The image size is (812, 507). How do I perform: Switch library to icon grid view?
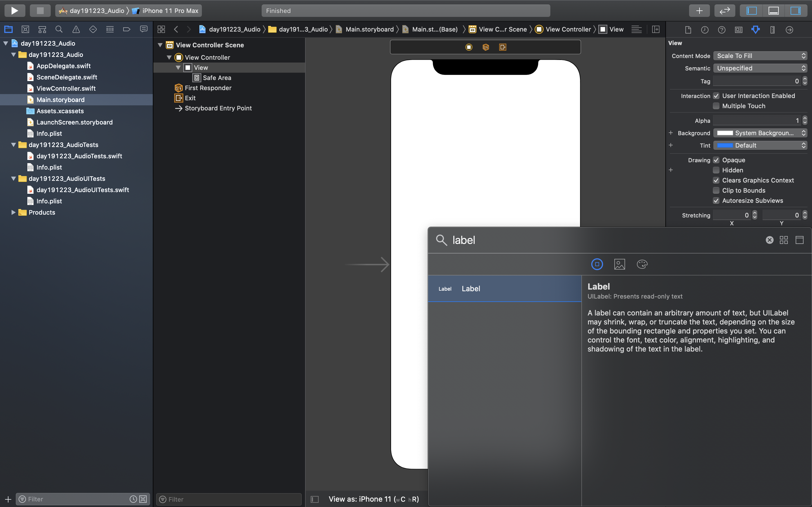[784, 240]
